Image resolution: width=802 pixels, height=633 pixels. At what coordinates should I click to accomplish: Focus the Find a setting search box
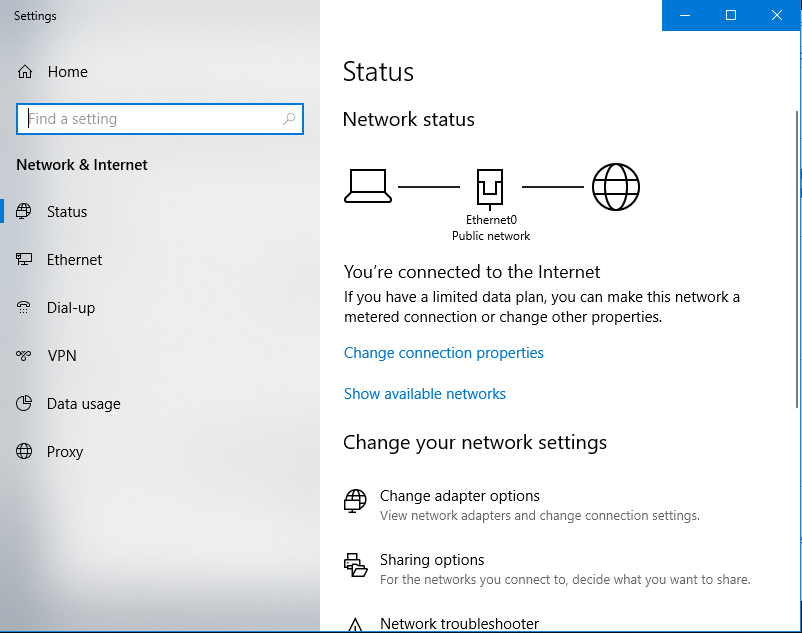[150, 119]
